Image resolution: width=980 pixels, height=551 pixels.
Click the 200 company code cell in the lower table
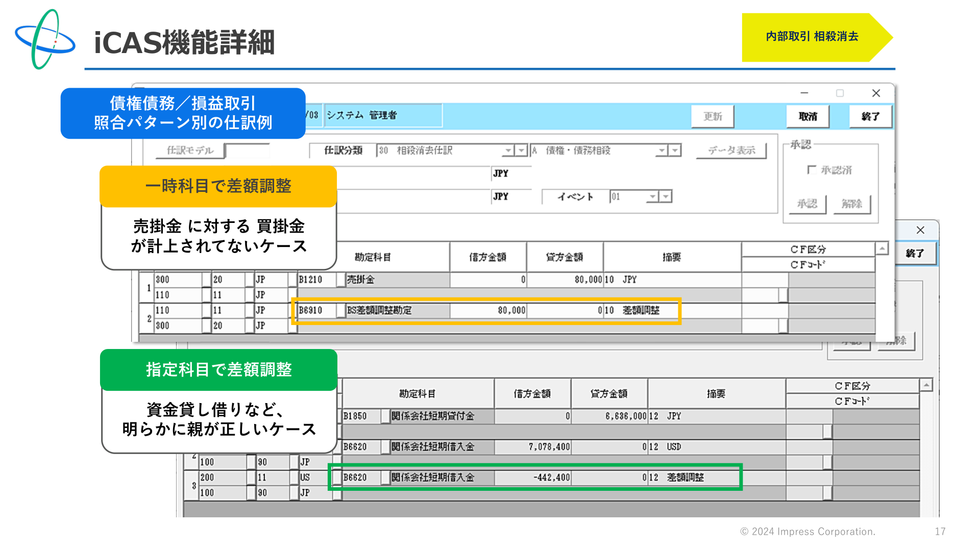pyautogui.click(x=223, y=478)
